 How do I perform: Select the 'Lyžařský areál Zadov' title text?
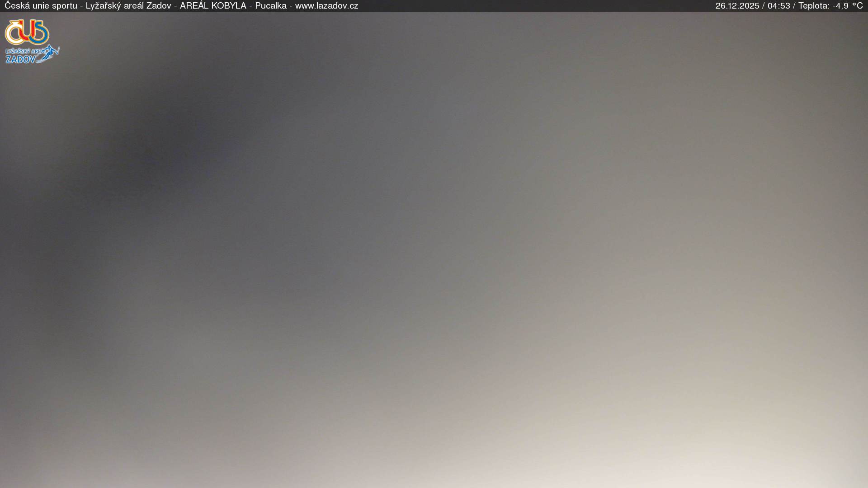[128, 6]
